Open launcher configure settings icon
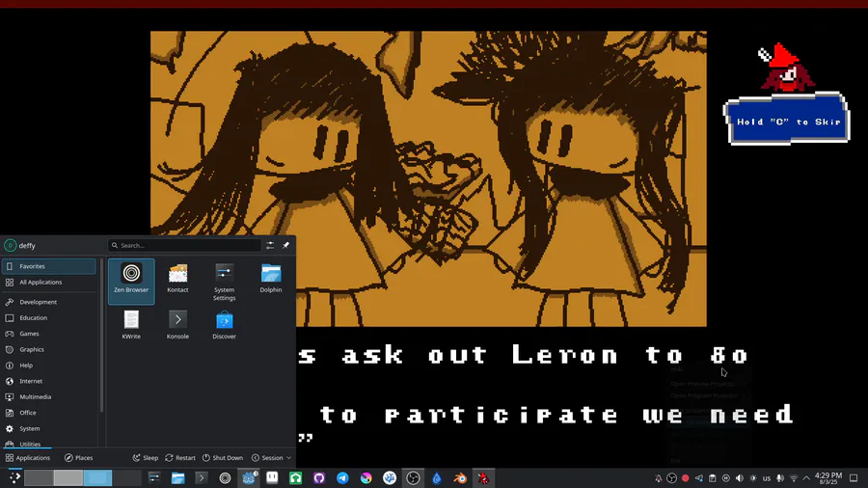Image resolution: width=868 pixels, height=488 pixels. point(270,245)
